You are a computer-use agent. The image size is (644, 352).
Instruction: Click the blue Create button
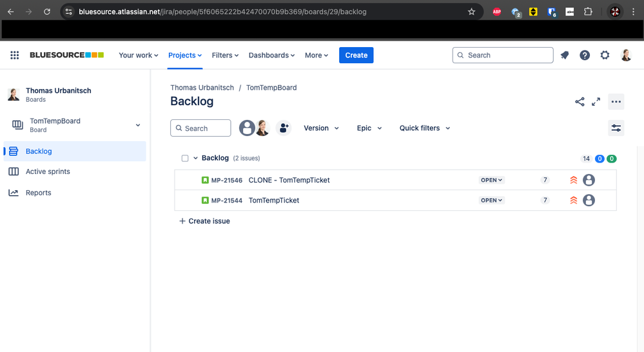[x=356, y=55]
